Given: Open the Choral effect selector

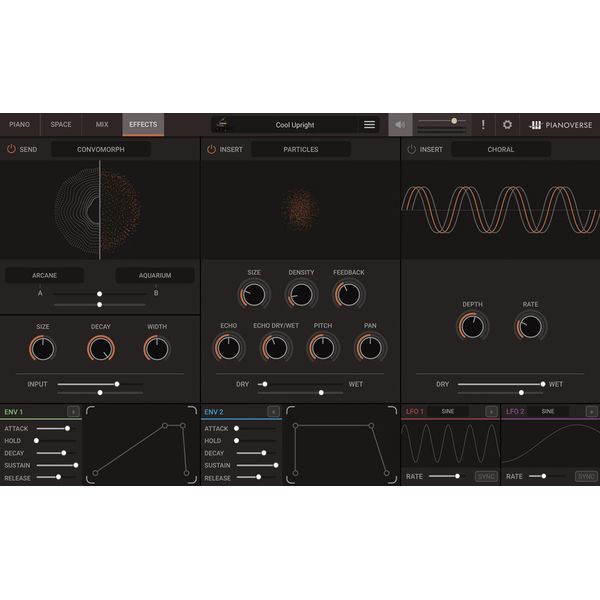Looking at the screenshot, I should (500, 149).
